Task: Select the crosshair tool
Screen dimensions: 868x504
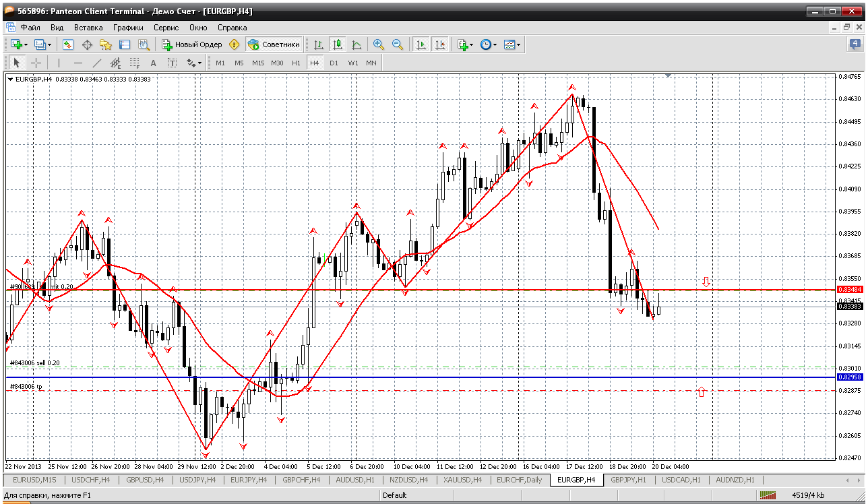Action: click(36, 63)
